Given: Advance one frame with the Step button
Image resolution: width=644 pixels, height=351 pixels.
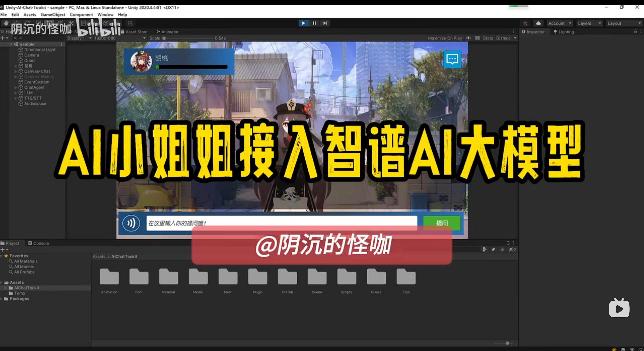Looking at the screenshot, I should tap(325, 23).
